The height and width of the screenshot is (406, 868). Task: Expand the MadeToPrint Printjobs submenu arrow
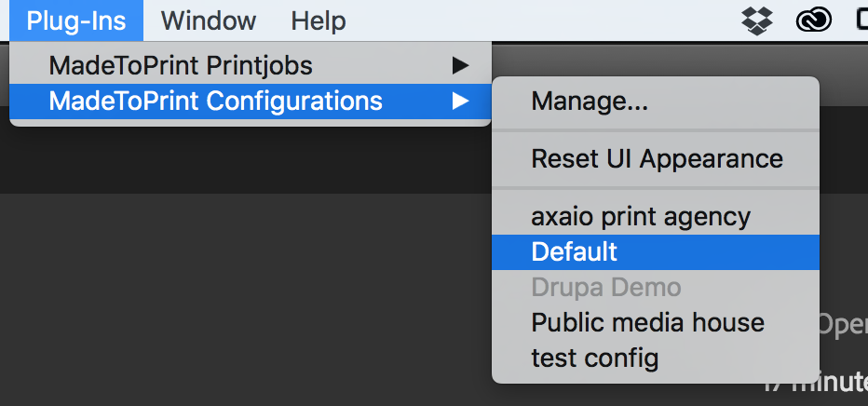click(x=460, y=66)
